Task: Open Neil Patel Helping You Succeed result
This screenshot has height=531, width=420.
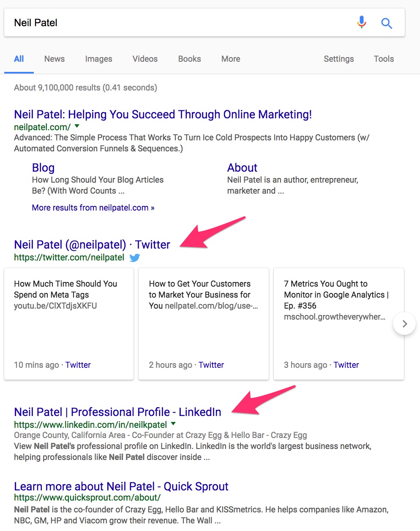Action: (163, 115)
